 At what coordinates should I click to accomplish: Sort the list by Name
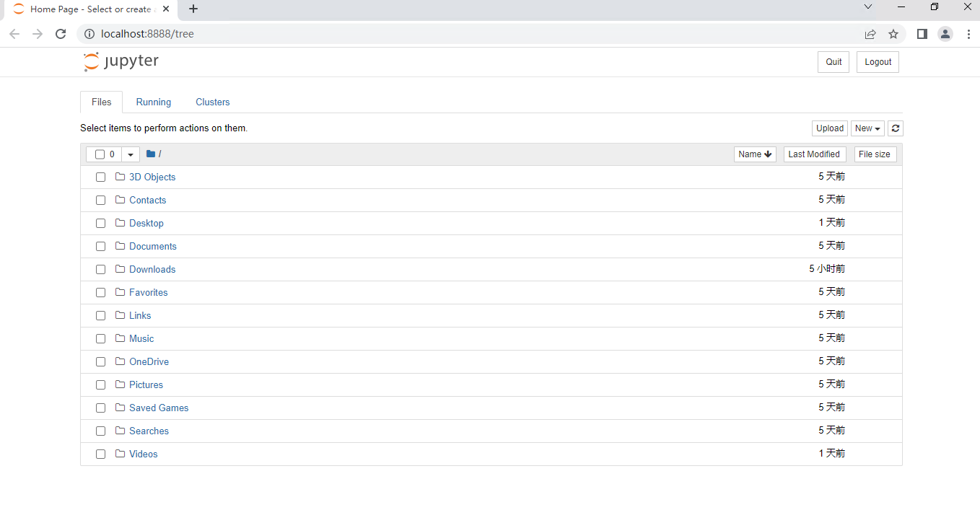coord(755,154)
